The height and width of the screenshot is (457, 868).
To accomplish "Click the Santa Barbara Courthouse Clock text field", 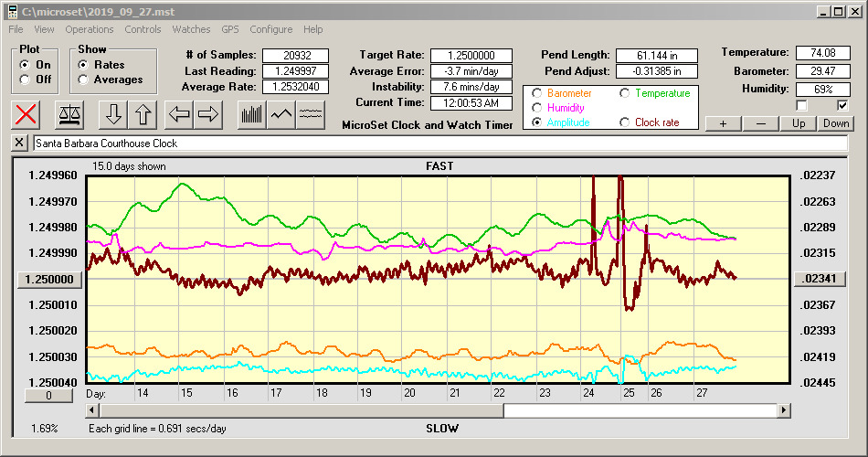I will click(439, 143).
